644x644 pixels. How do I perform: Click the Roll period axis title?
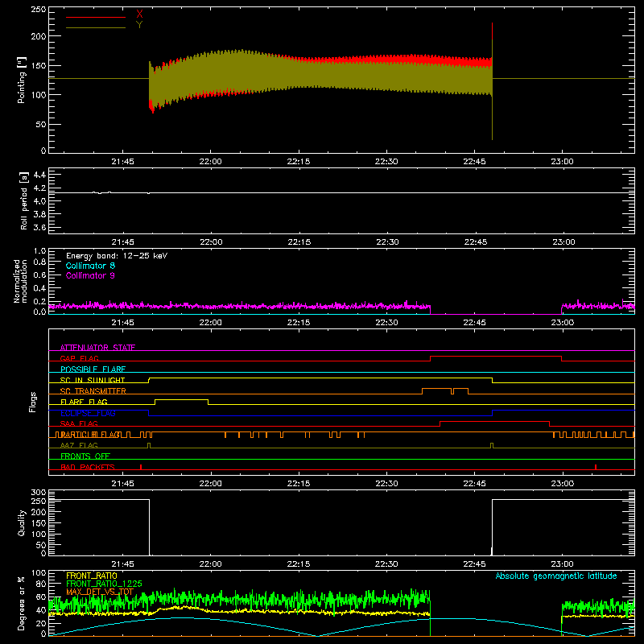24,200
